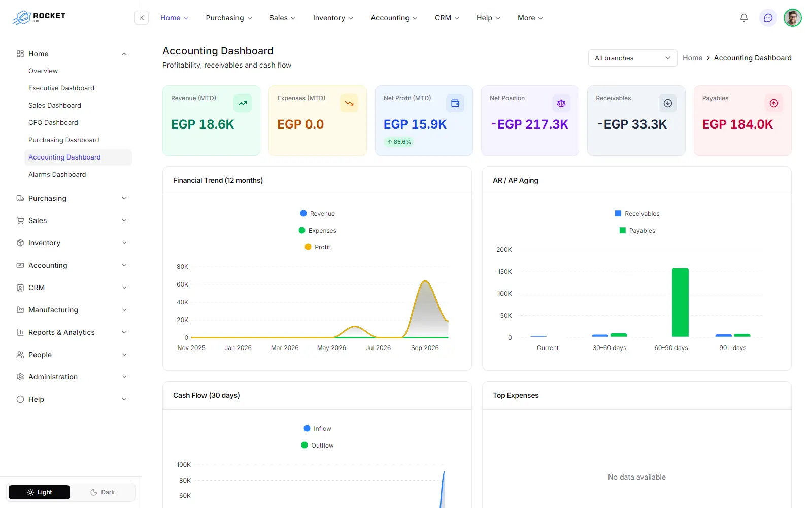Toggle Inflow series in Cash Flow legend
812x508 pixels.
click(317, 429)
